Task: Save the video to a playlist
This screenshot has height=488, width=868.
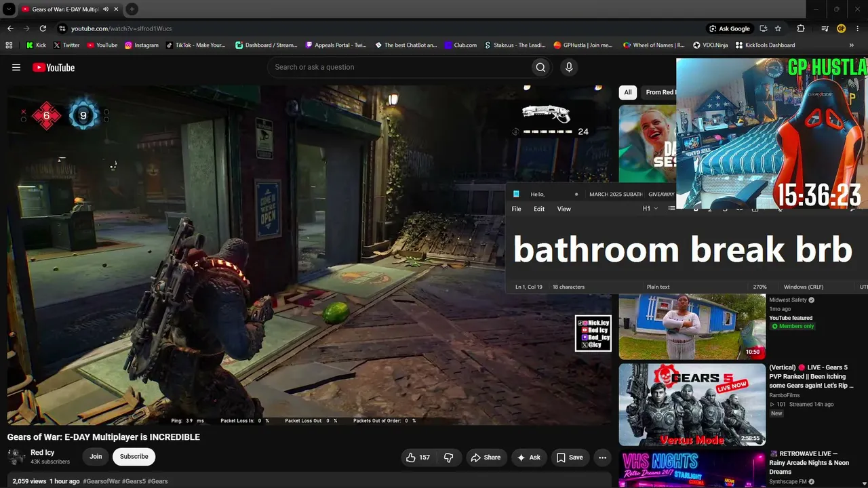Action: click(x=570, y=457)
